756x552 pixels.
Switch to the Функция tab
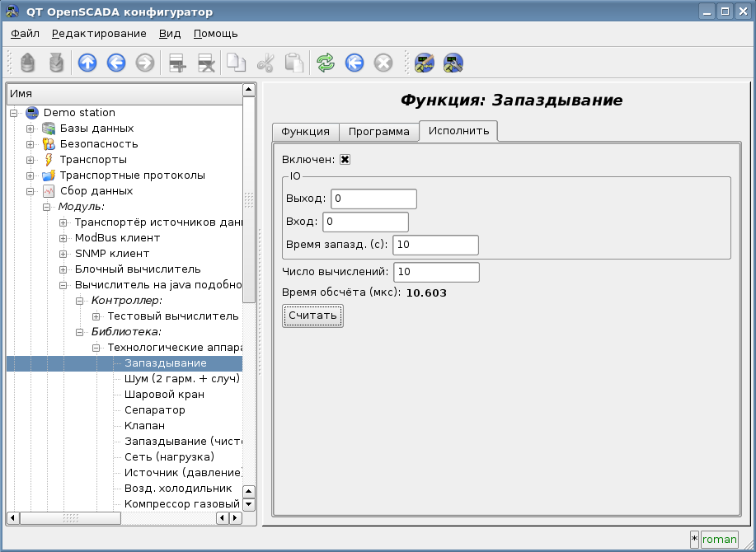tap(306, 132)
